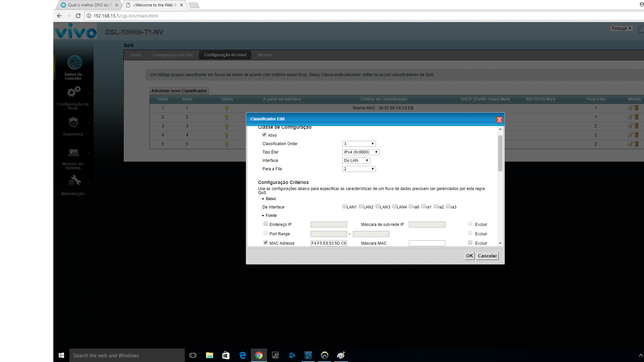Select Configuração do nivel tab
644x362 pixels.
pos(225,55)
